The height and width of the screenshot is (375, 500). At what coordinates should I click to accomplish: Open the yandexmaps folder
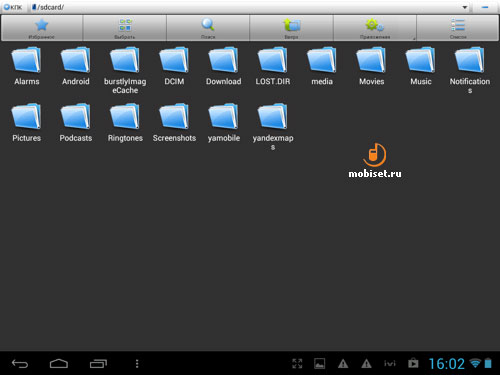(x=273, y=127)
